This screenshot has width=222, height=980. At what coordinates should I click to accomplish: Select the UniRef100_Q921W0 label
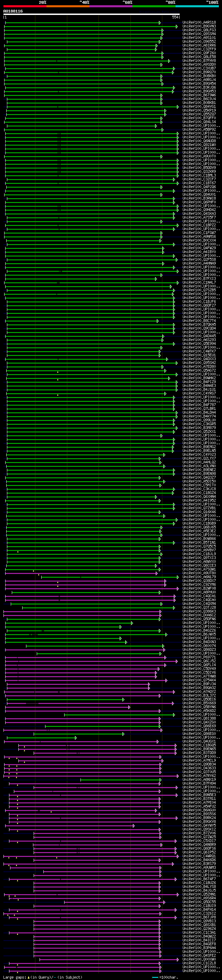(x=199, y=145)
